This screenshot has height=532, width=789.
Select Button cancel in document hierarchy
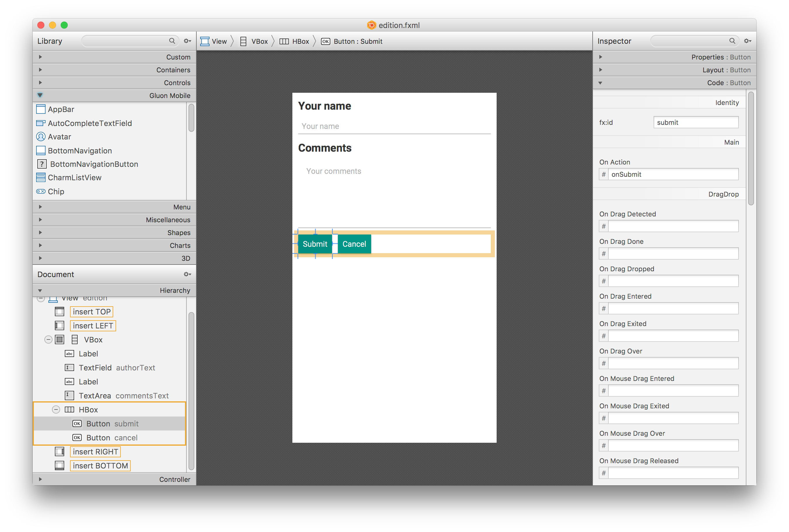(x=109, y=437)
